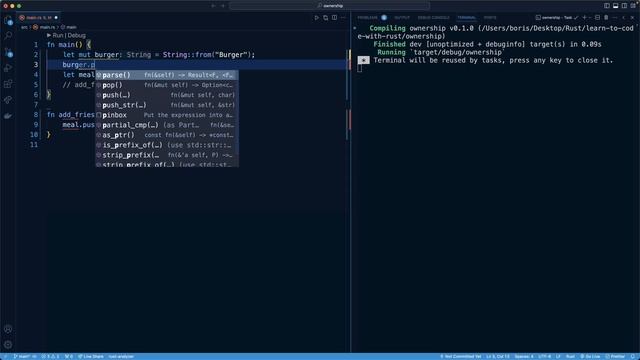This screenshot has height=360, width=640.
Task: Go forward with the navigation arrow
Action: tap(223, 6)
